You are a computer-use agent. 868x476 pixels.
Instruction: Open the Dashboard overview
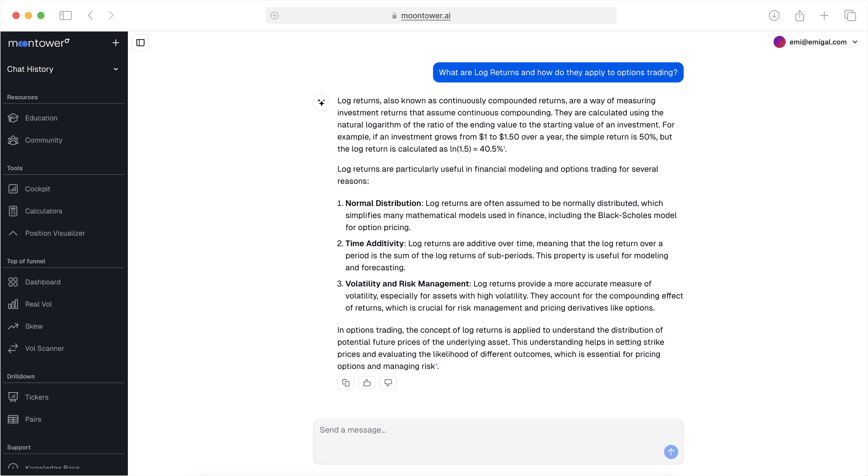tap(42, 282)
